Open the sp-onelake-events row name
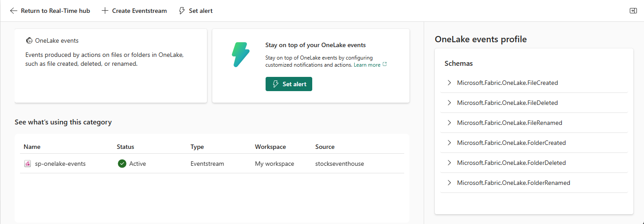 (60, 164)
